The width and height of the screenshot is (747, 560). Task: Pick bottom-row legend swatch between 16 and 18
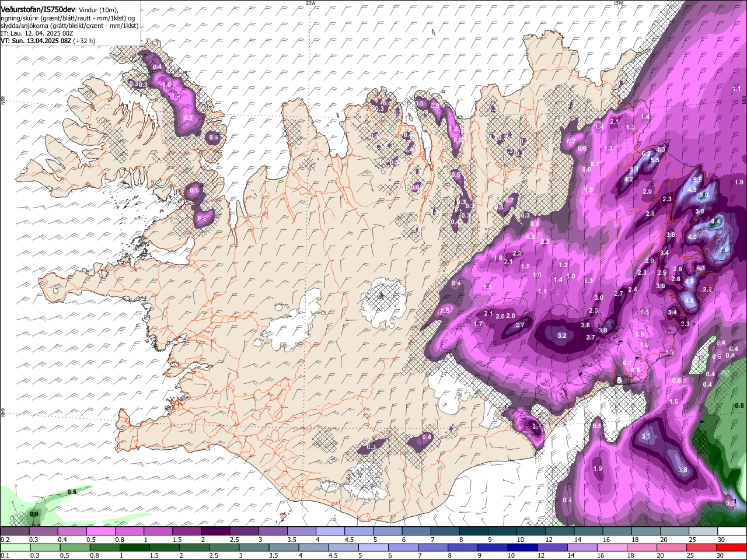[x=611, y=547]
